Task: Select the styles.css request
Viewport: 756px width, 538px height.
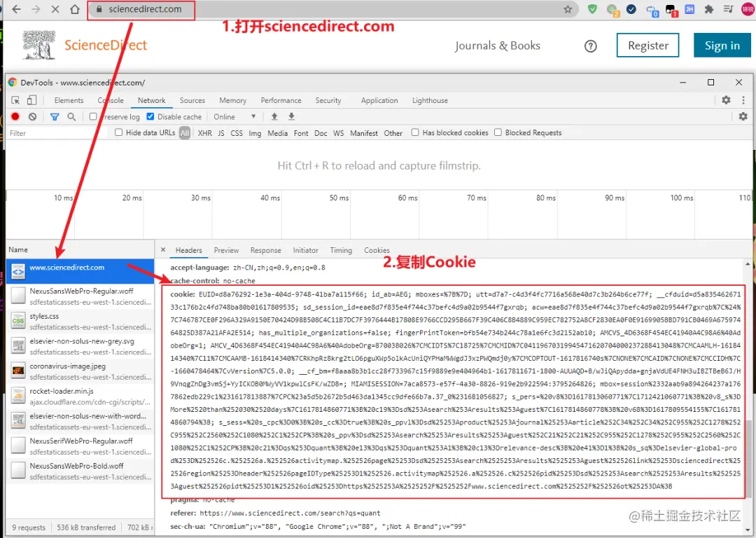Action: tap(80, 322)
